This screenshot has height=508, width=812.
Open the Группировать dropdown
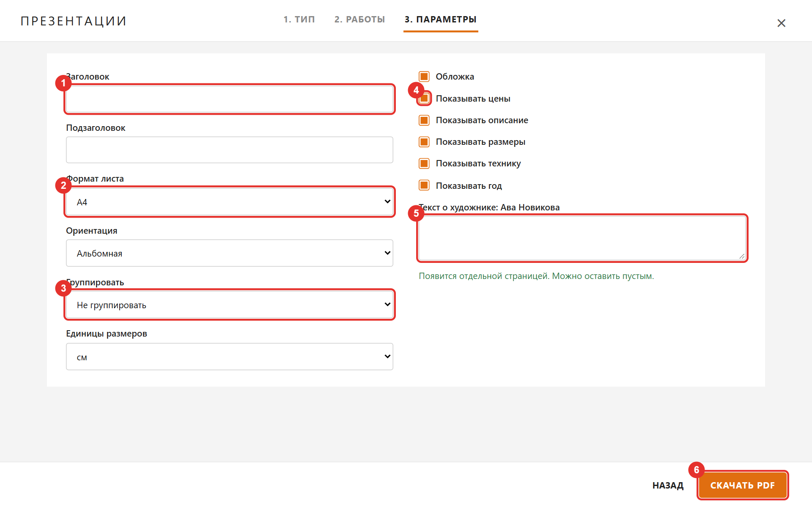click(x=230, y=305)
